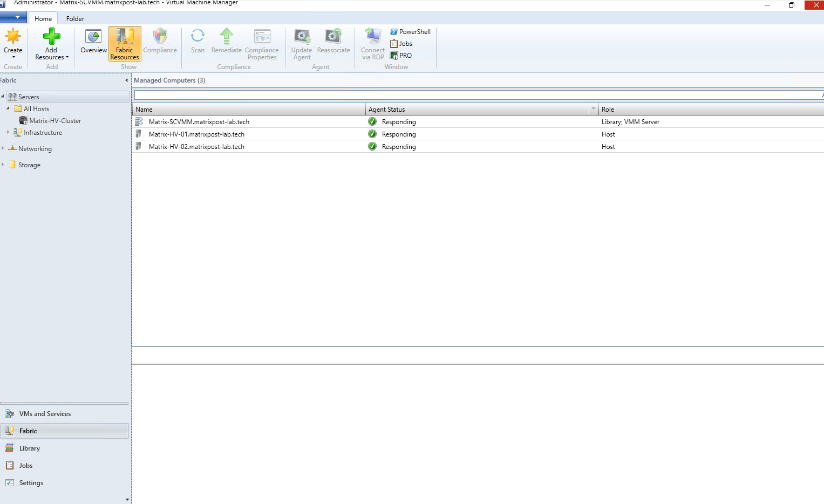The height and width of the screenshot is (504, 824).
Task: Open the Agent Status column filter dropdown
Action: (594, 109)
